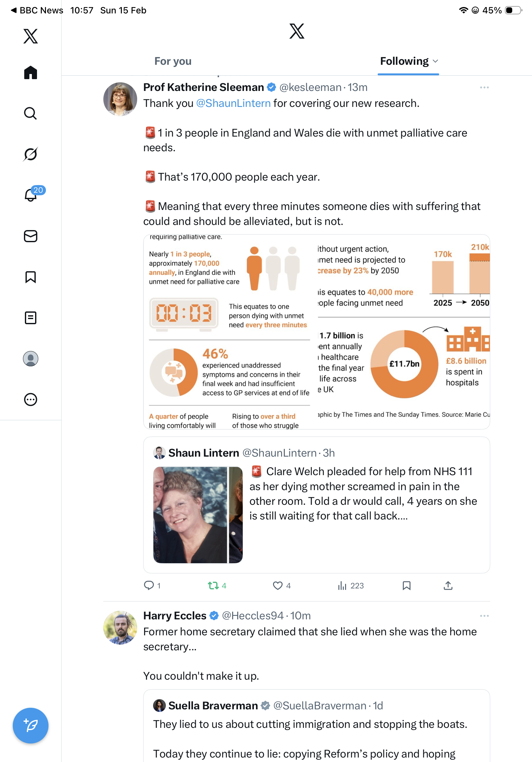Screen dimensions: 532x762
Task: Open the Lists icon in sidebar
Action: coord(31,317)
